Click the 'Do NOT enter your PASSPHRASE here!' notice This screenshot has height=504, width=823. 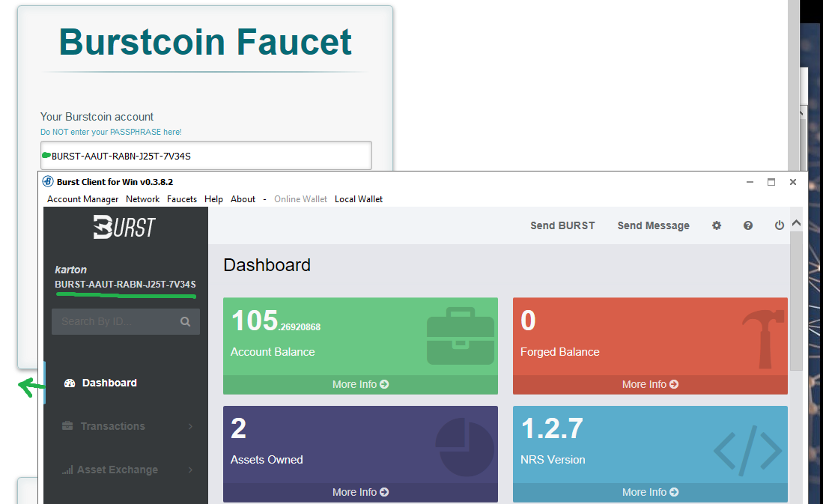(111, 132)
